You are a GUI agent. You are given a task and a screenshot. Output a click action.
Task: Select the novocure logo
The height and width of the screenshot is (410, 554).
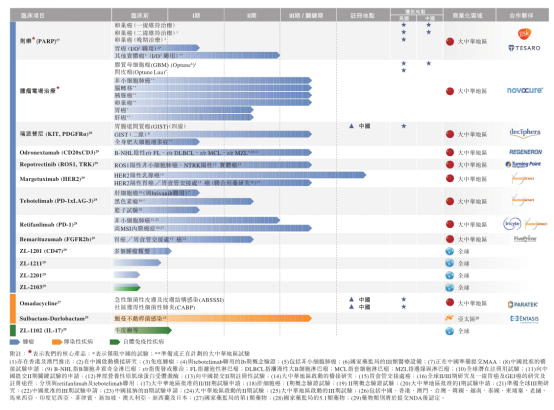click(x=525, y=90)
